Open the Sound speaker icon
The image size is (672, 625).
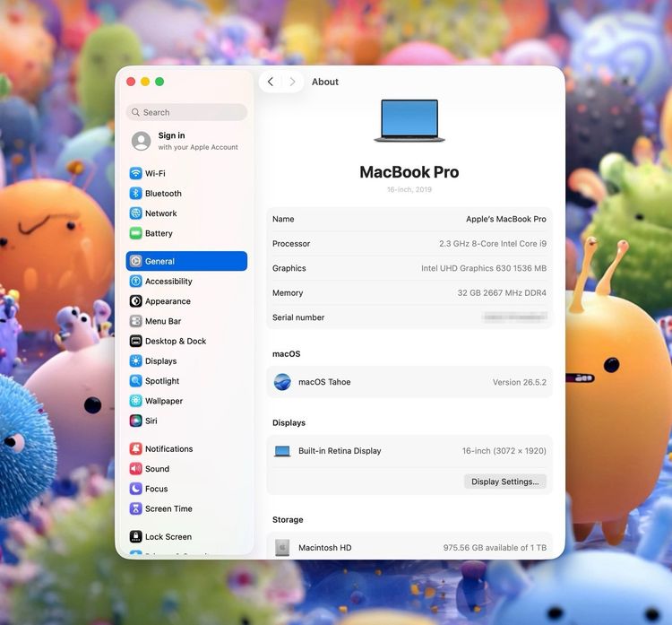135,469
